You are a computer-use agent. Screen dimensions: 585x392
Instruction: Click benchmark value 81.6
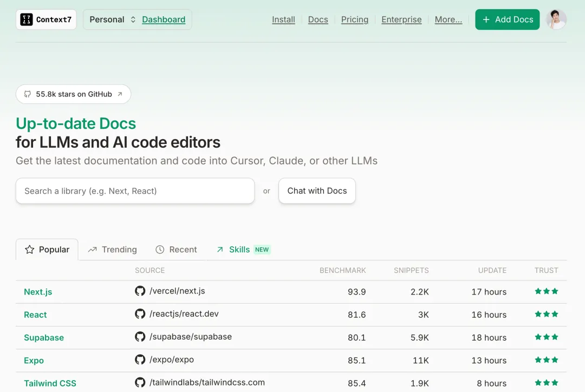[x=356, y=315]
